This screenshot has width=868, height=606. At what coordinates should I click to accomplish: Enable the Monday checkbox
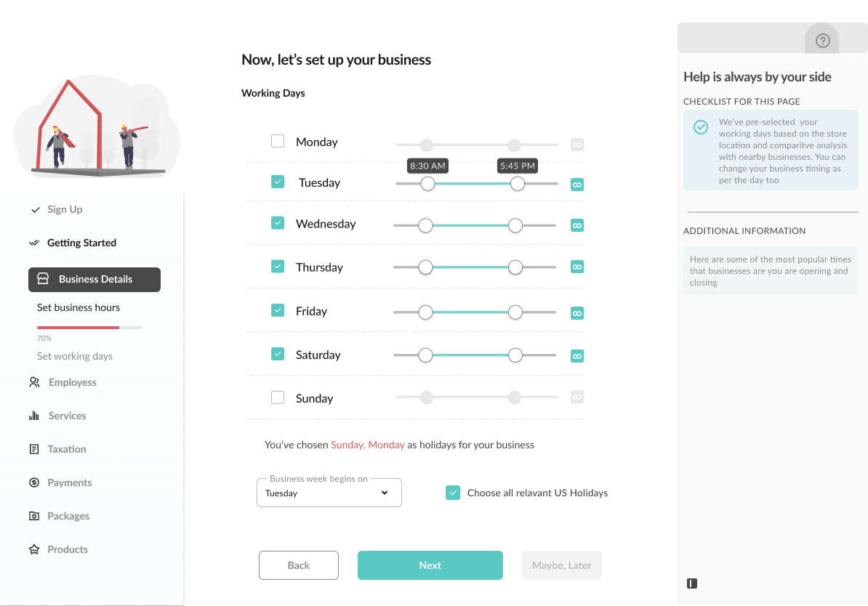pos(278,141)
